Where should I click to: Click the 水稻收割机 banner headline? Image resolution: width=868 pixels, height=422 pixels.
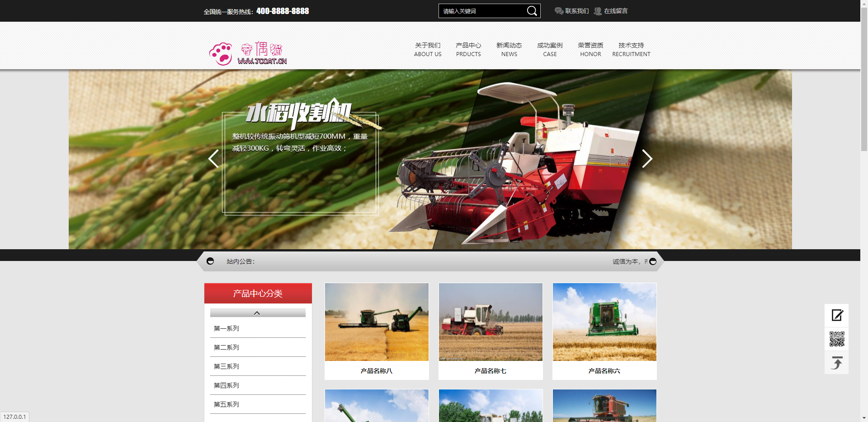coord(298,113)
